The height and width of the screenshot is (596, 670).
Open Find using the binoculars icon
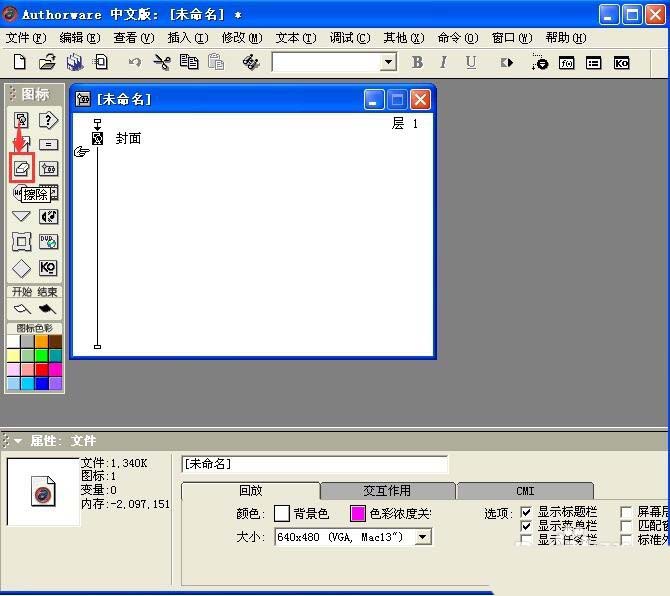tap(251, 63)
